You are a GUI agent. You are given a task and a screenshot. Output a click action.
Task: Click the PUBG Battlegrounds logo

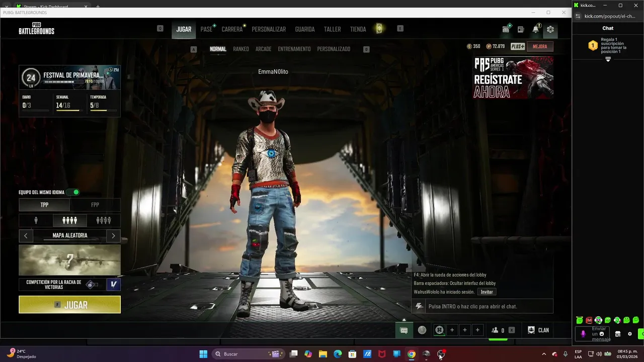(x=36, y=29)
